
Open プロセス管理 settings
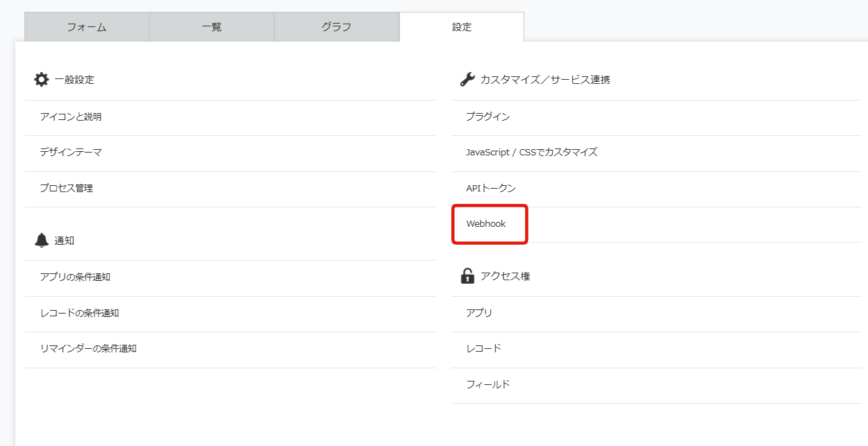[67, 188]
